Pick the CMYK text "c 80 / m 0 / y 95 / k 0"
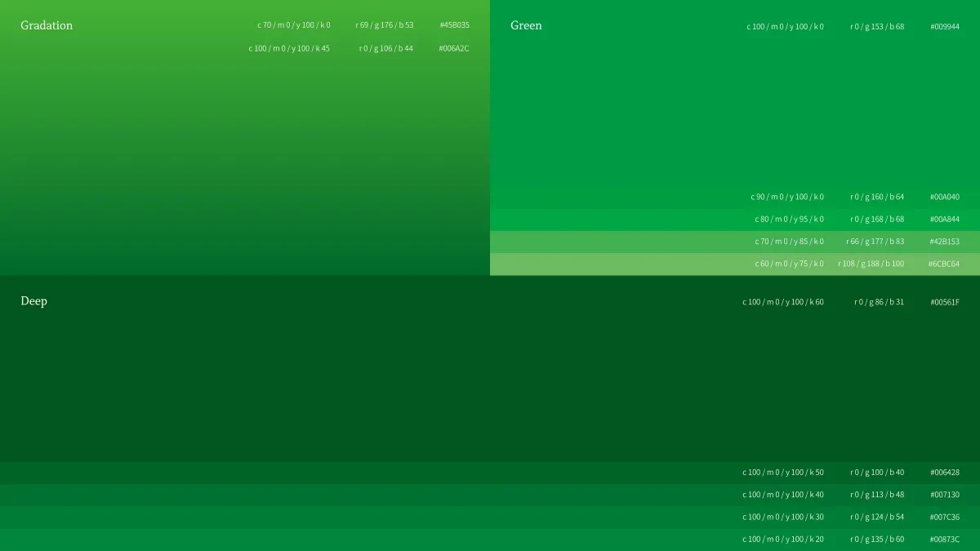The height and width of the screenshot is (551, 980). (790, 219)
